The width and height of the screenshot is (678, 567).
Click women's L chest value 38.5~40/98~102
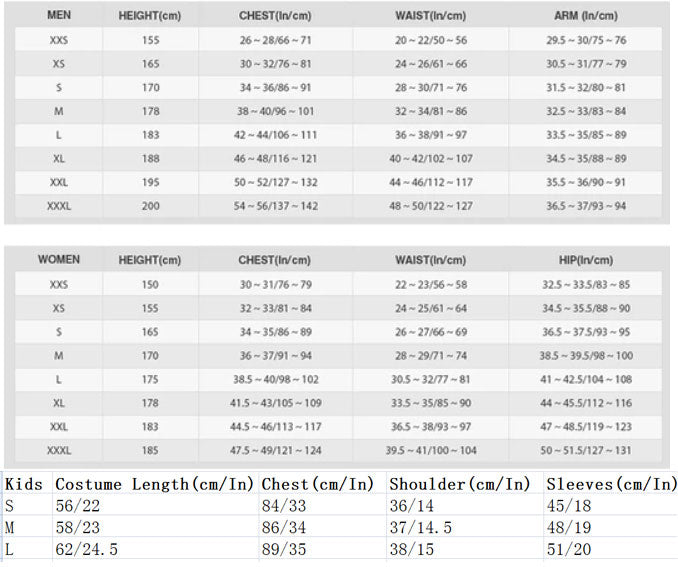[x=276, y=379]
